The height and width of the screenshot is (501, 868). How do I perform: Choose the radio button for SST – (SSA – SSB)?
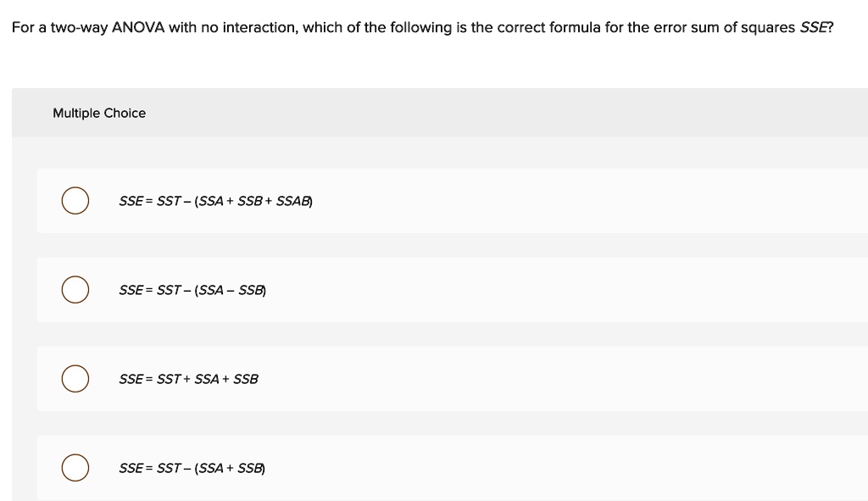[x=75, y=290]
